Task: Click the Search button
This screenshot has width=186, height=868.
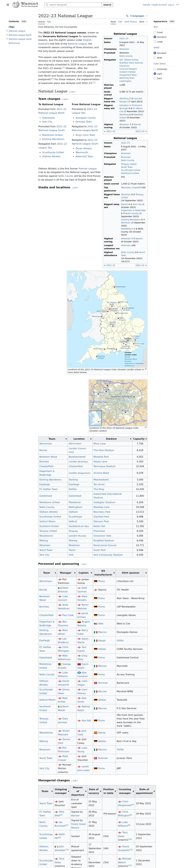Action: [107, 5]
